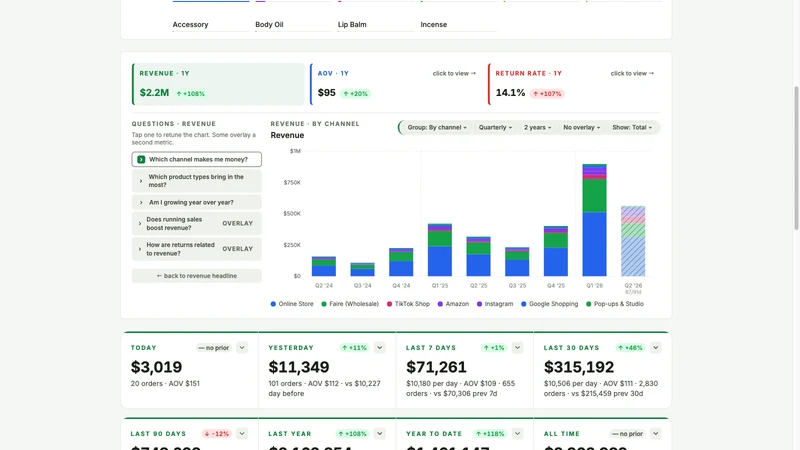Open the AOV 1Y metric card

(x=396, y=84)
